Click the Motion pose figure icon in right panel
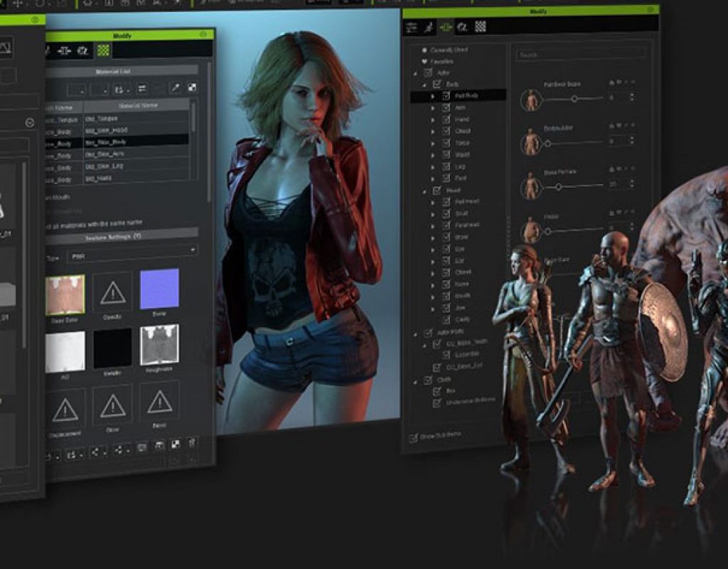The image size is (728, 569). click(429, 28)
